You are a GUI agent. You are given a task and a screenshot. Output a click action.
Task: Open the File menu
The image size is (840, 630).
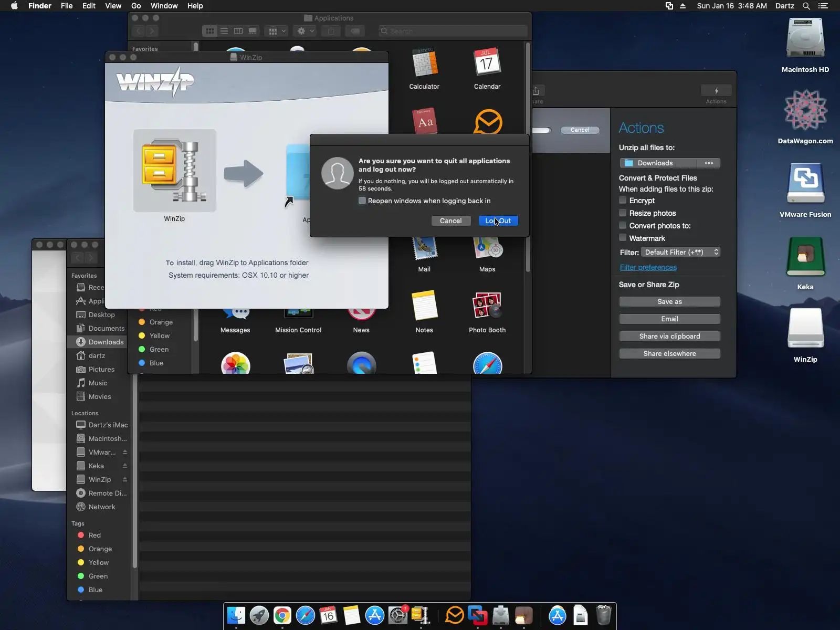coord(67,6)
